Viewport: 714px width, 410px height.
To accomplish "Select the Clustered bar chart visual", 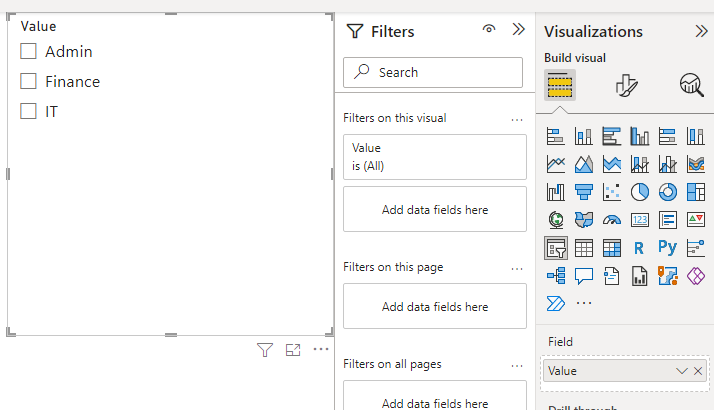I will pyautogui.click(x=612, y=136).
